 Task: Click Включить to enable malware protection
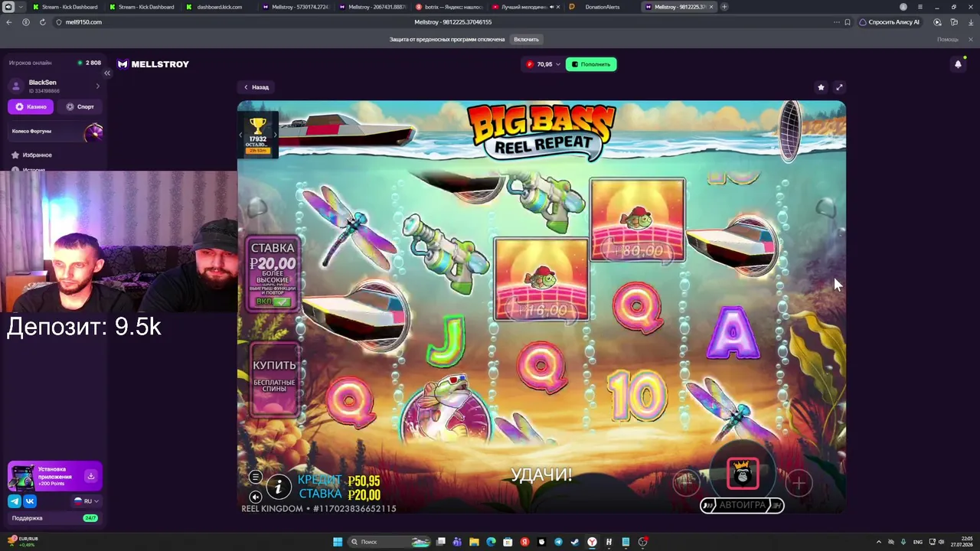526,40
